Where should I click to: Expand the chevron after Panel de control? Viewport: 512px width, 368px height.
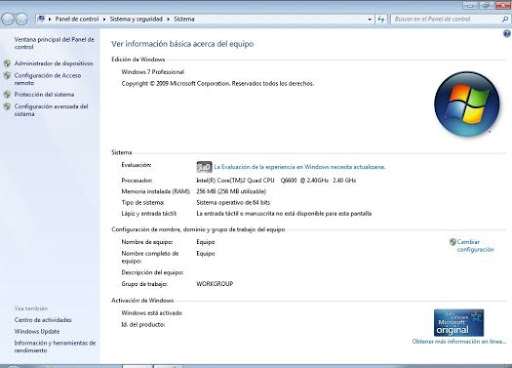(104, 19)
